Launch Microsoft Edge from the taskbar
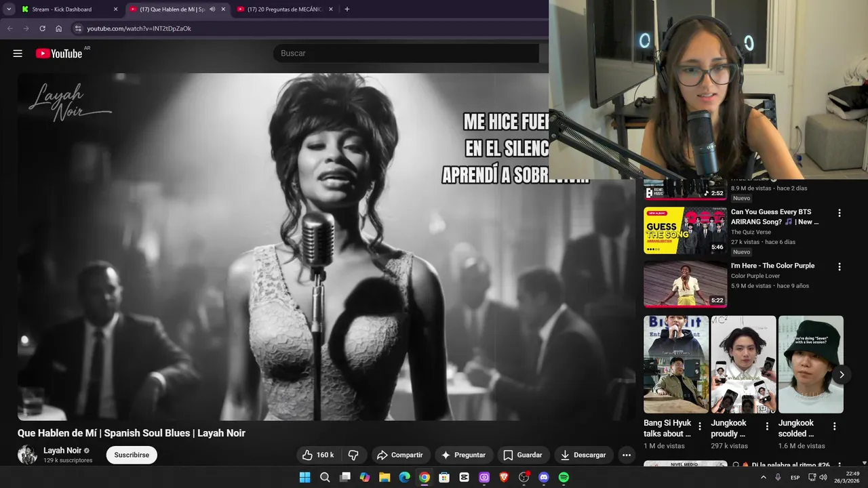 click(404, 477)
